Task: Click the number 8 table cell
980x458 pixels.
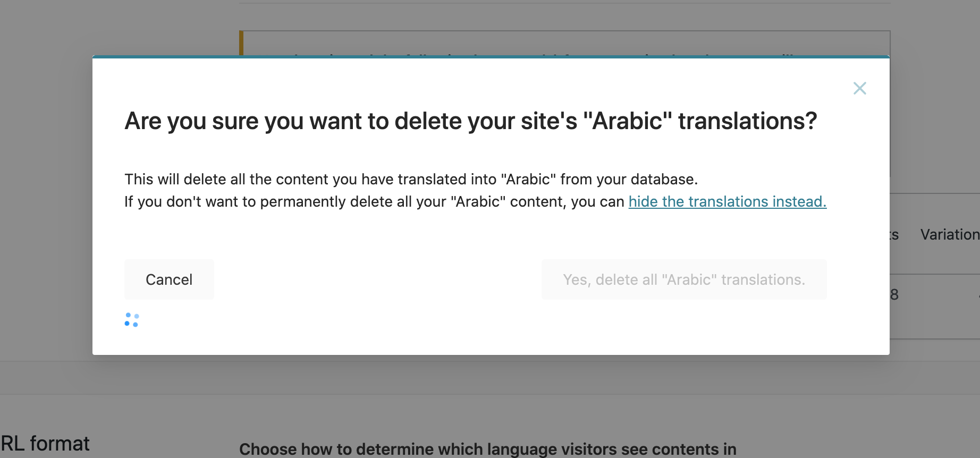Action: coord(894,294)
